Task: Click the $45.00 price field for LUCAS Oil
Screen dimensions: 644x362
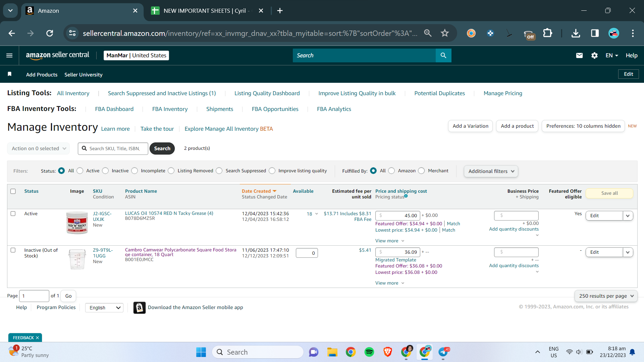Action: pyautogui.click(x=398, y=216)
